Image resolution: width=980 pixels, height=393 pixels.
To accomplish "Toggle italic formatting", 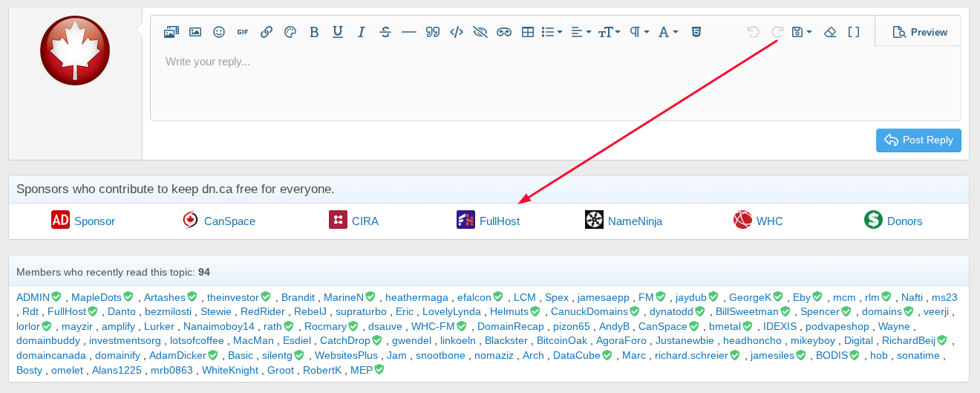I will click(x=362, y=32).
